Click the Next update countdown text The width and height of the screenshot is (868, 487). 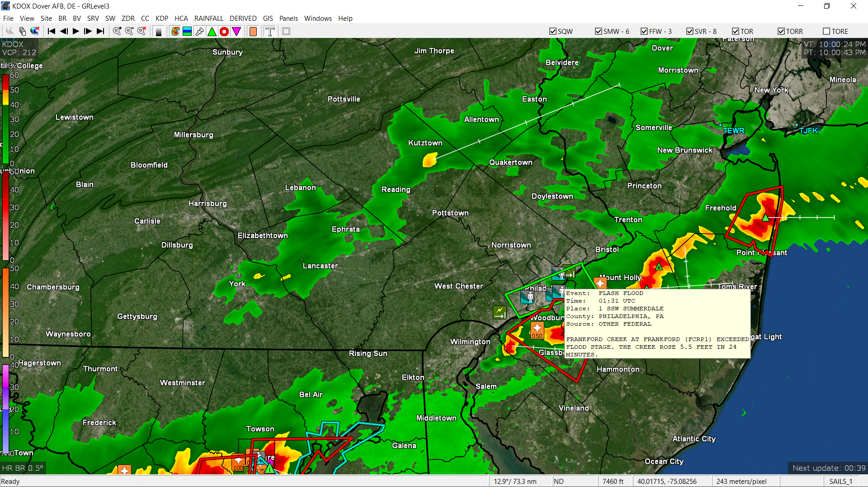[829, 468]
